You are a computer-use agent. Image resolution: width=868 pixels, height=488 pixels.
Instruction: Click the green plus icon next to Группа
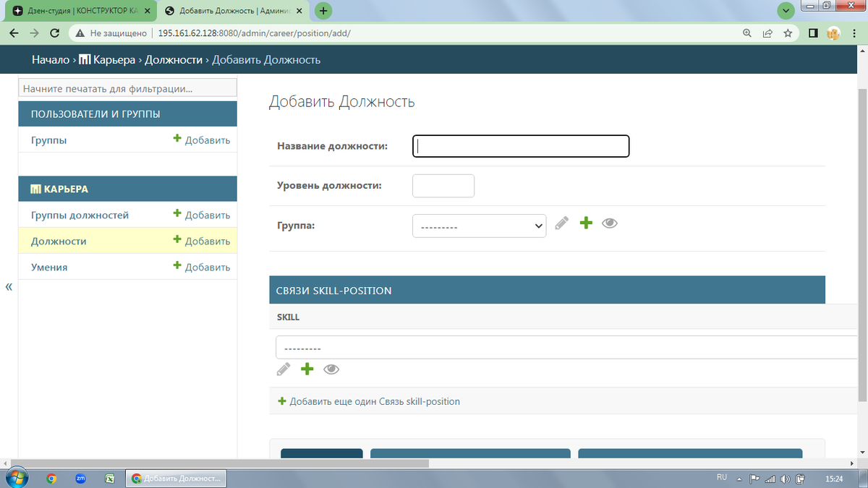pyautogui.click(x=586, y=223)
